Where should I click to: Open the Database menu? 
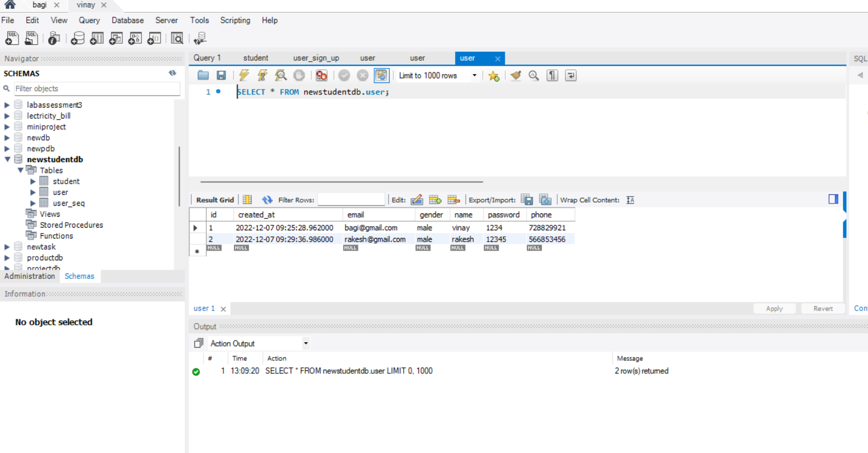128,20
